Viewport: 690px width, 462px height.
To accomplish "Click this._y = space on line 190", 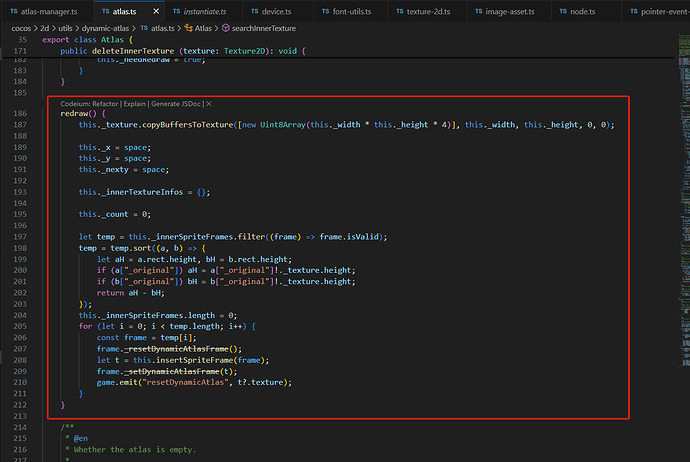I will [x=115, y=158].
